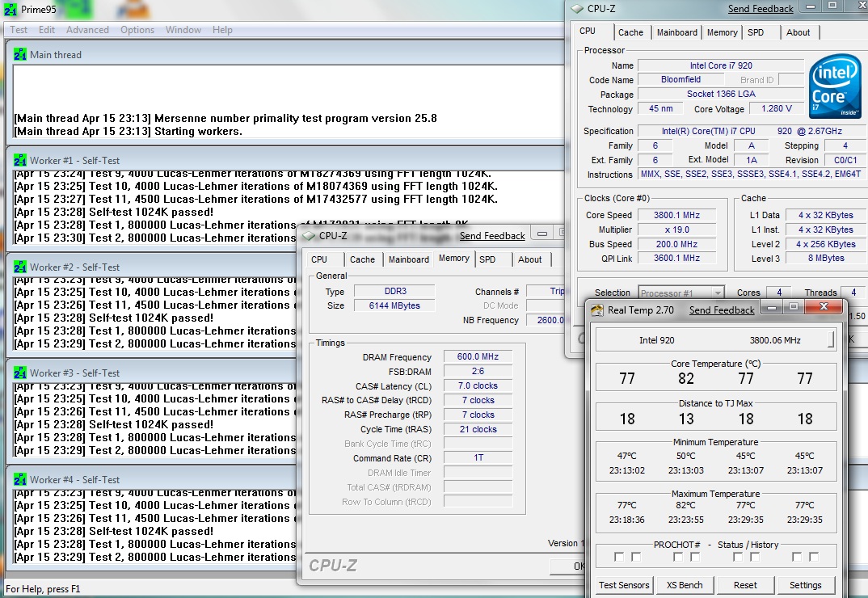The height and width of the screenshot is (598, 868).
Task: Click the Bus Speed 200.0 MHz value
Action: coord(676,244)
